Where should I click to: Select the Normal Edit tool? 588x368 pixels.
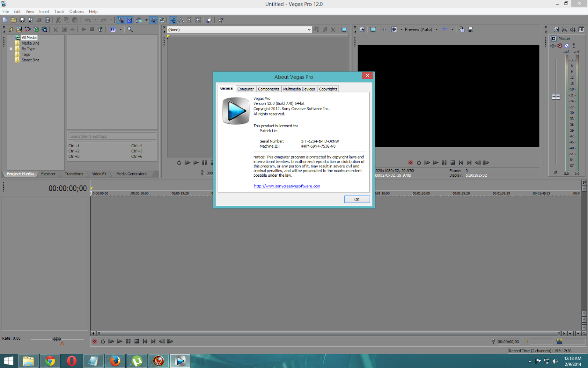173,20
